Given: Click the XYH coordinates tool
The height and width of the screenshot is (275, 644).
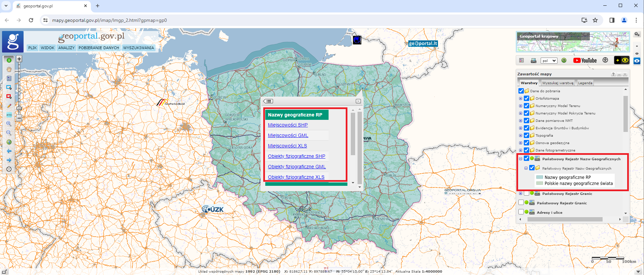Looking at the screenshot, I should 9,115.
